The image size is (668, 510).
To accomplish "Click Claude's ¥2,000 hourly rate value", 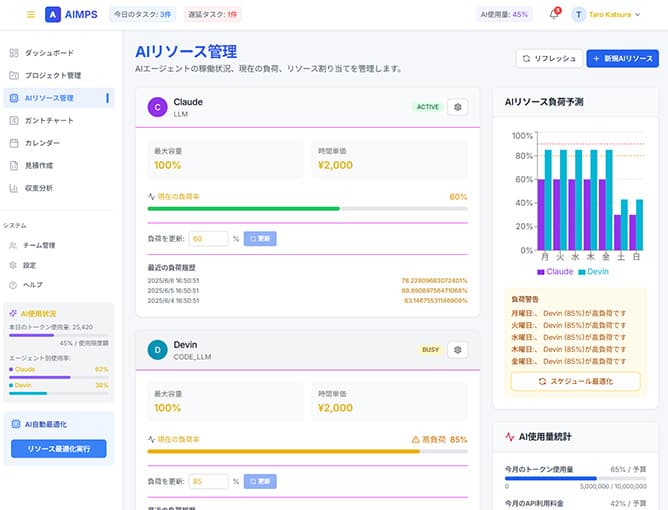I will point(335,165).
